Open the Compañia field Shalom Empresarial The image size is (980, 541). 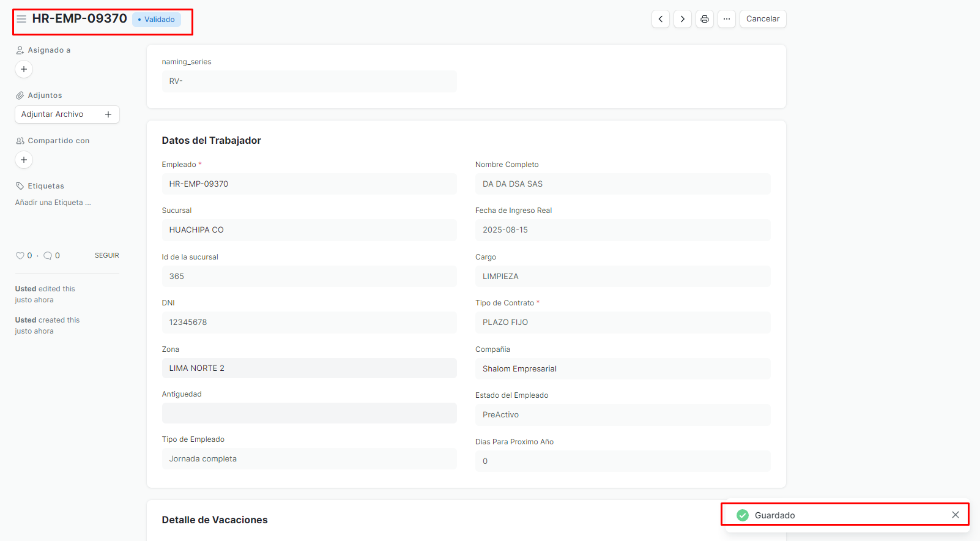click(x=622, y=369)
